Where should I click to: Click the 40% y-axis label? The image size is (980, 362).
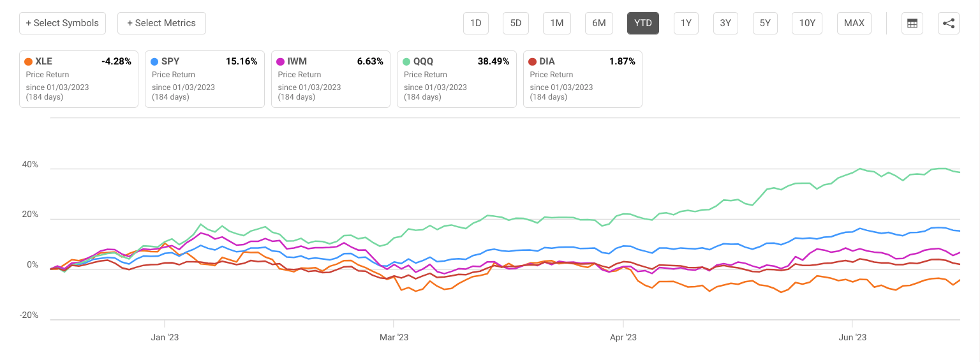click(31, 165)
